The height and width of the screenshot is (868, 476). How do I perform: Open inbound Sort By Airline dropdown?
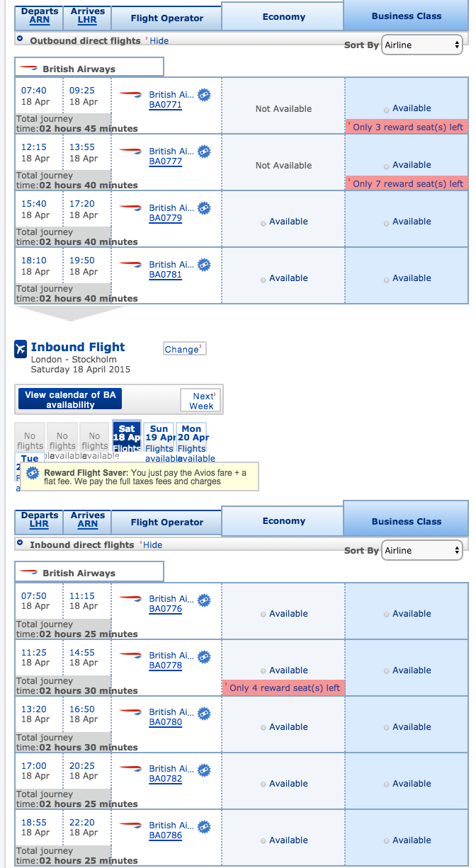[x=422, y=550]
